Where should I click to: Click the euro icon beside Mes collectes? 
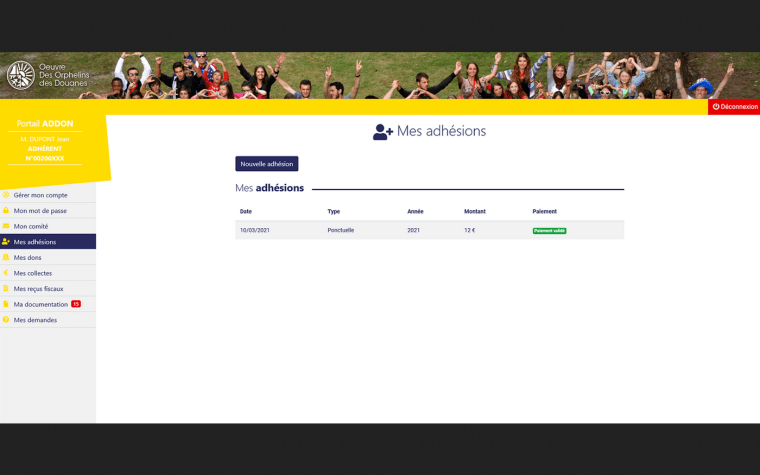coord(6,273)
